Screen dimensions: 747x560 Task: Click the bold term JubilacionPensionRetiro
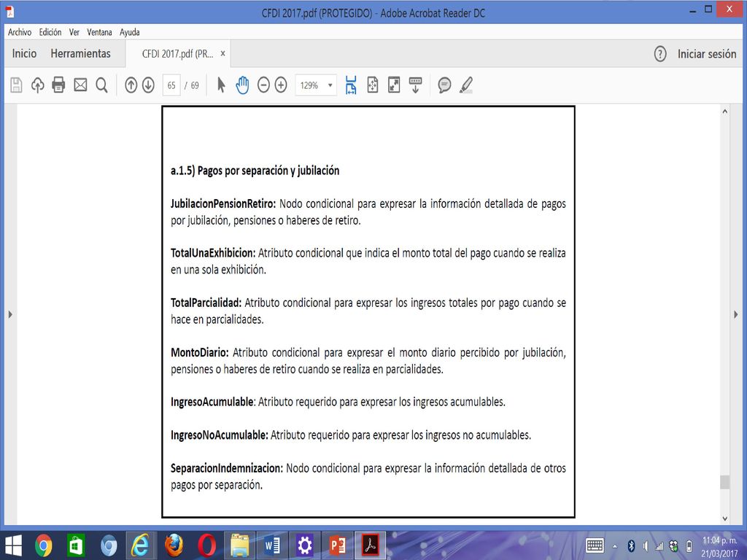(223, 204)
